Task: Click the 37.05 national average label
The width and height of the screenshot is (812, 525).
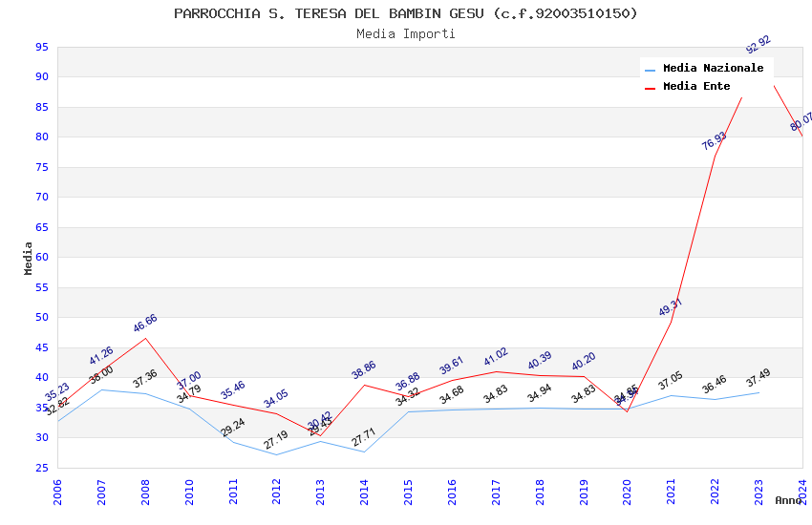Action: click(x=671, y=381)
